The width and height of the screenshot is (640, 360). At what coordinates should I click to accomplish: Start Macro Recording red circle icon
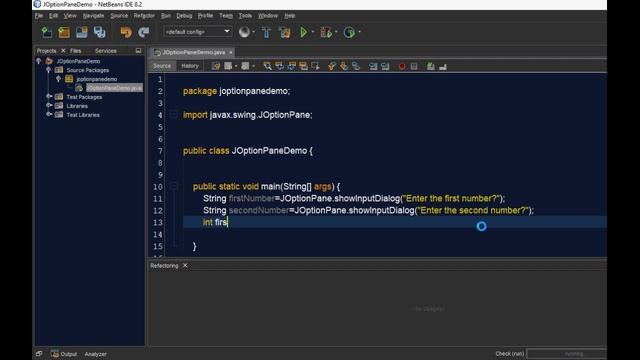click(402, 66)
